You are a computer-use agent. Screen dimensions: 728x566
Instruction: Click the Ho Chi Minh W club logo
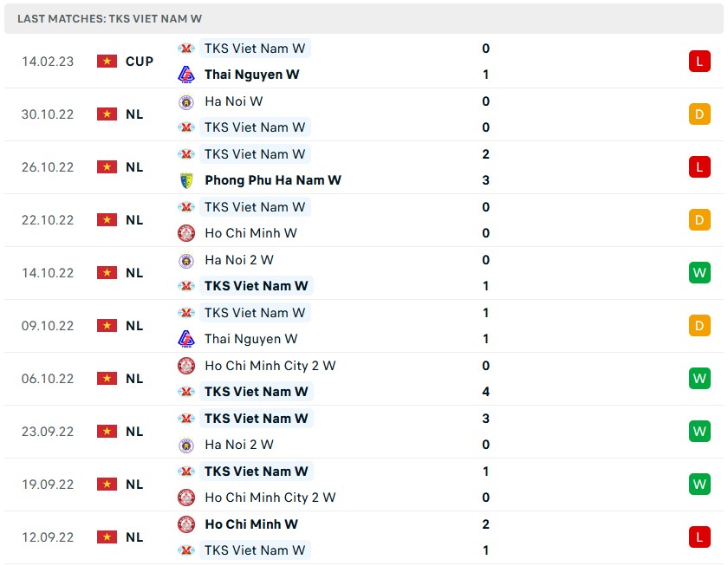(186, 233)
